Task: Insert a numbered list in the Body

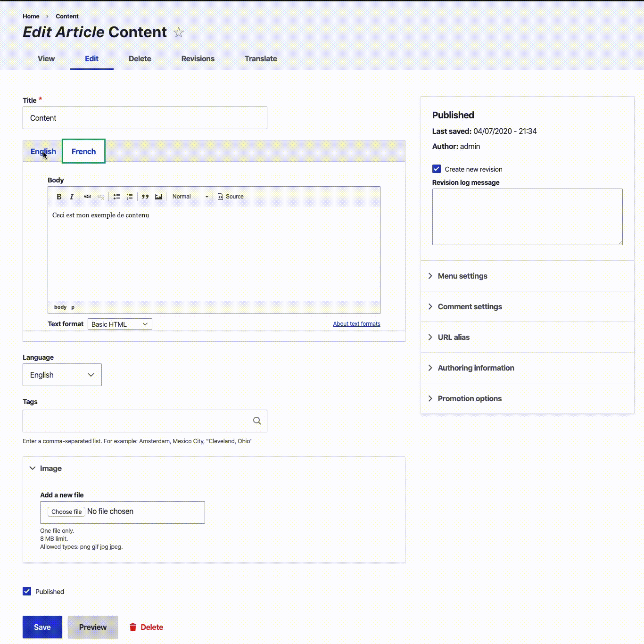Action: pos(130,197)
